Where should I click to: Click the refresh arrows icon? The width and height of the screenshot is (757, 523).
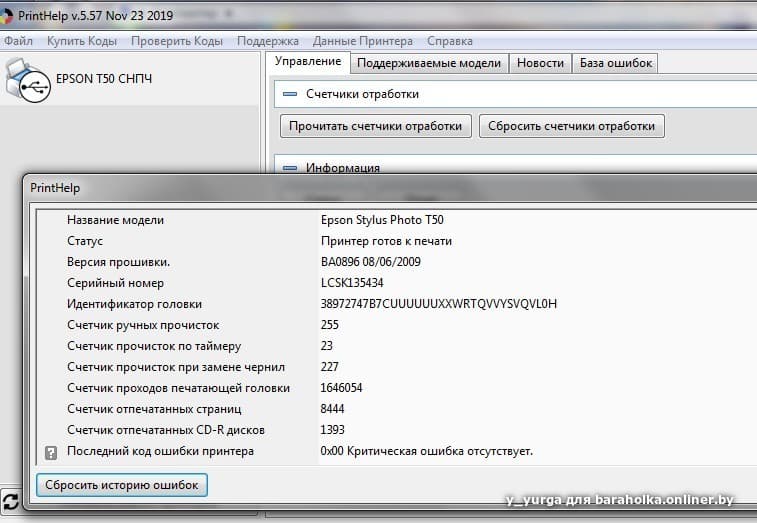click(11, 501)
